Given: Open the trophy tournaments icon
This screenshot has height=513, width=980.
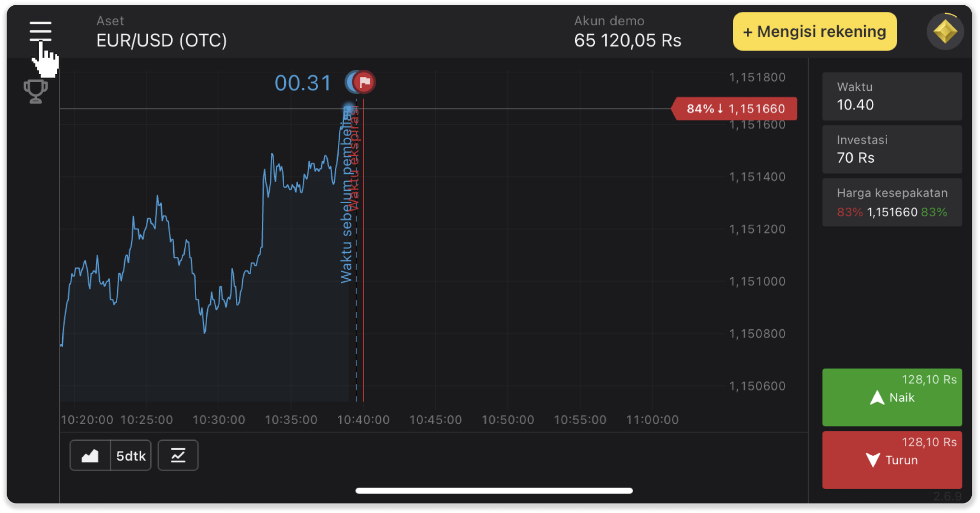Looking at the screenshot, I should pos(36,91).
